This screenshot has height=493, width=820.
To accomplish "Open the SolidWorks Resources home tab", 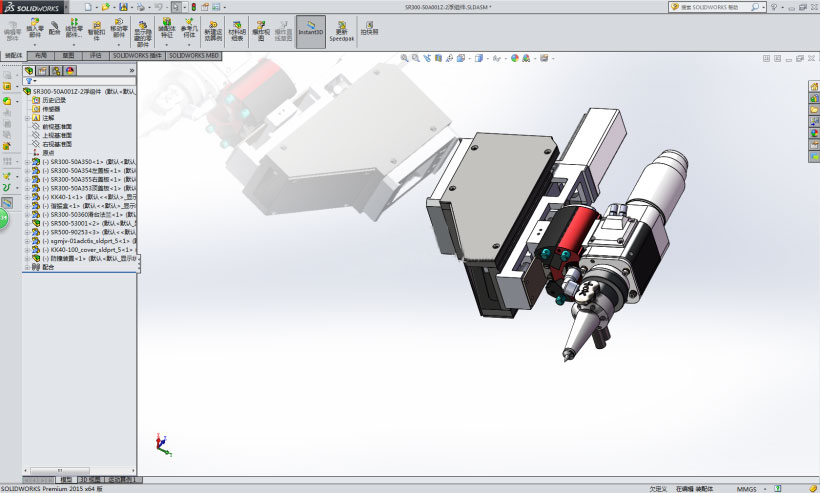I will (814, 86).
